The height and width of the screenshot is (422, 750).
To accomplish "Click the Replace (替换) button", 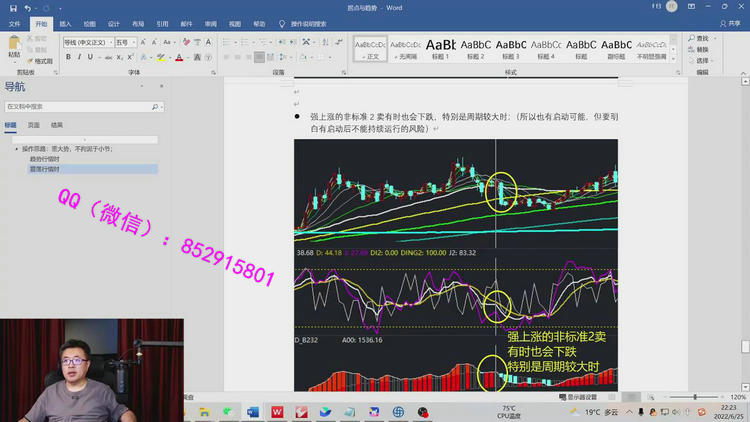I will coord(702,49).
